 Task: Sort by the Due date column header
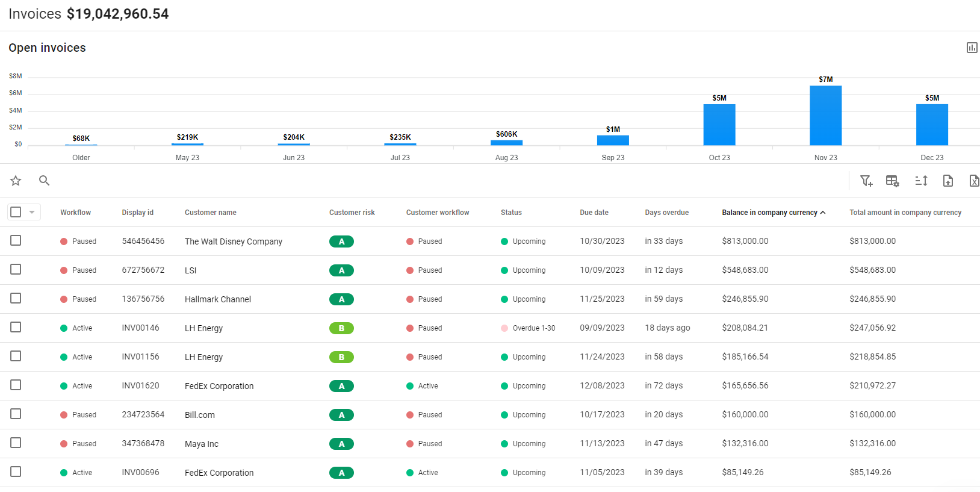coord(594,213)
